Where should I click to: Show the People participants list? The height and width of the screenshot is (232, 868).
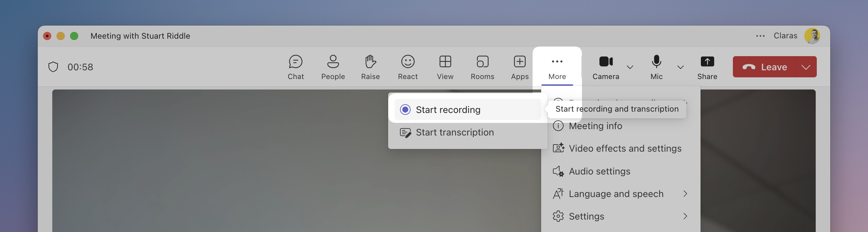coord(333,67)
